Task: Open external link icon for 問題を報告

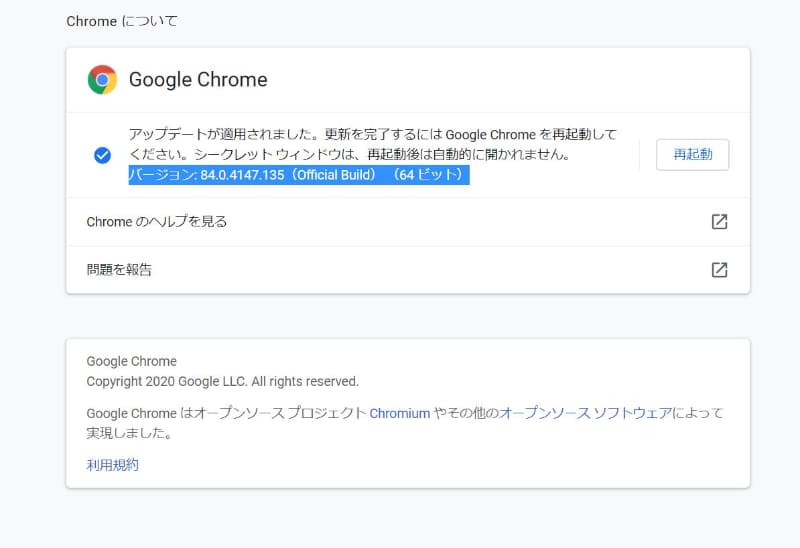Action: click(x=719, y=269)
